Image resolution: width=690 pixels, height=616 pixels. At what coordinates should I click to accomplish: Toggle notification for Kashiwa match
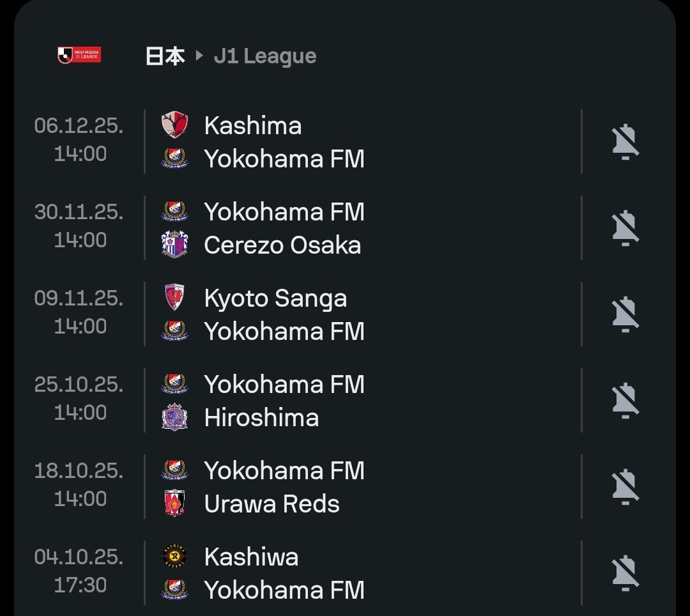coord(625,573)
